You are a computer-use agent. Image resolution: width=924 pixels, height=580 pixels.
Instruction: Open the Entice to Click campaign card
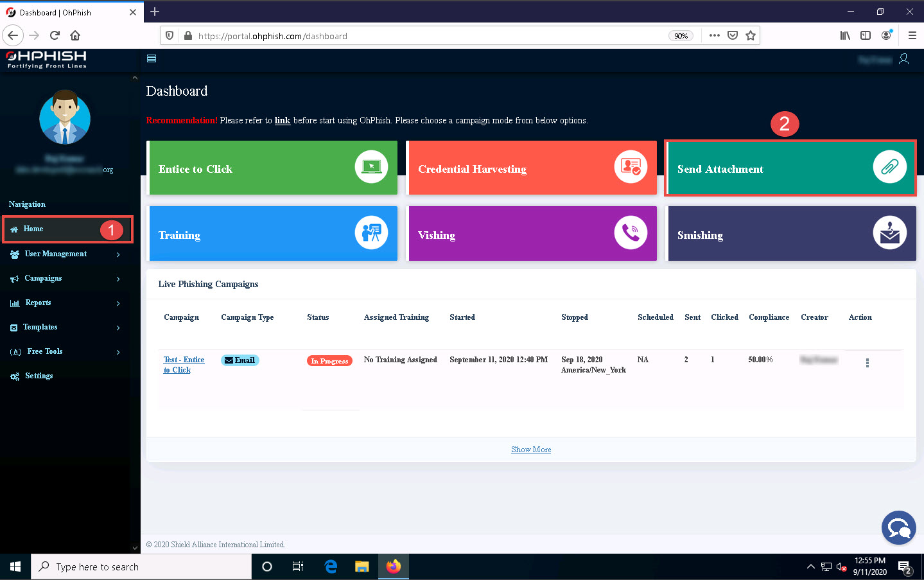pos(272,168)
